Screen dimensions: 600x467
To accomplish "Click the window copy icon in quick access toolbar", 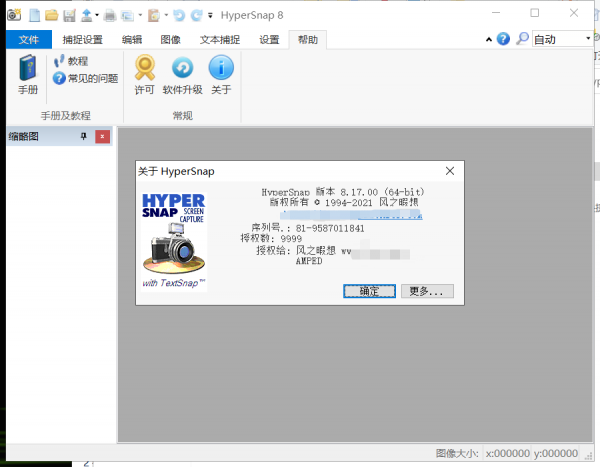I will (x=127, y=15).
